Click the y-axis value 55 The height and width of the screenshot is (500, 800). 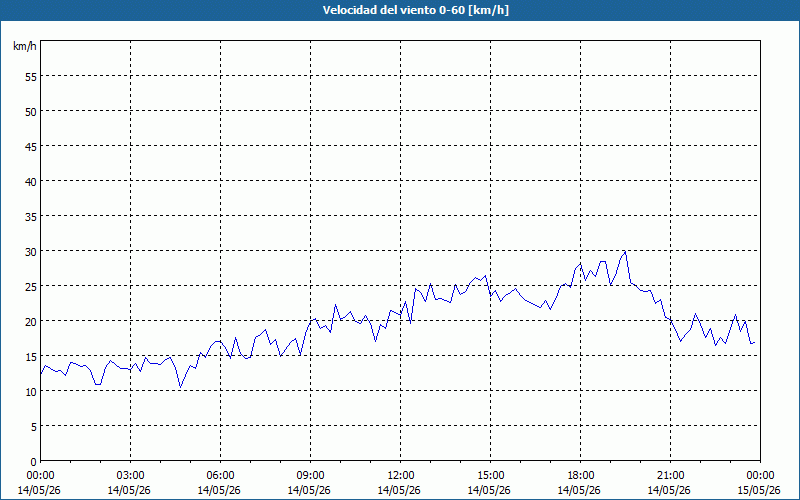tap(31, 76)
